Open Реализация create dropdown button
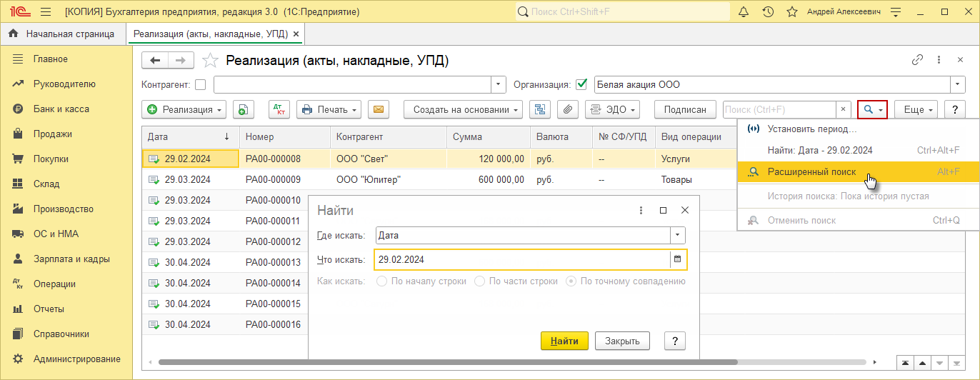980x380 pixels. pyautogui.click(x=184, y=109)
